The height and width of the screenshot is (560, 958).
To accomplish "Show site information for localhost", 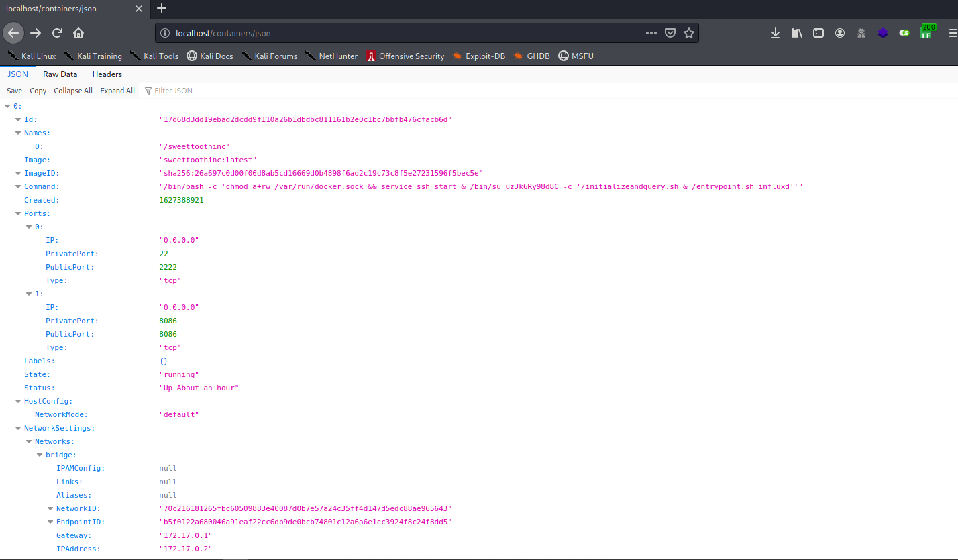I will [x=165, y=33].
